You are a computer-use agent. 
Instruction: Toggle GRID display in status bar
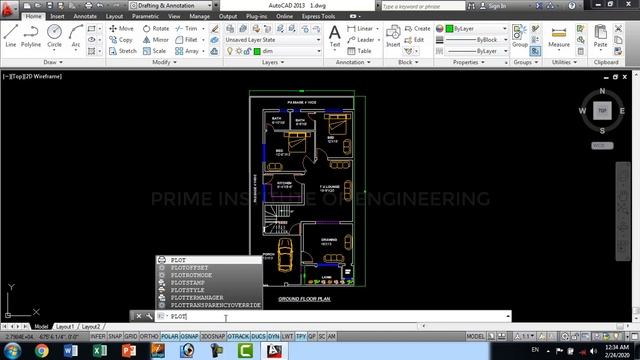(x=130, y=336)
